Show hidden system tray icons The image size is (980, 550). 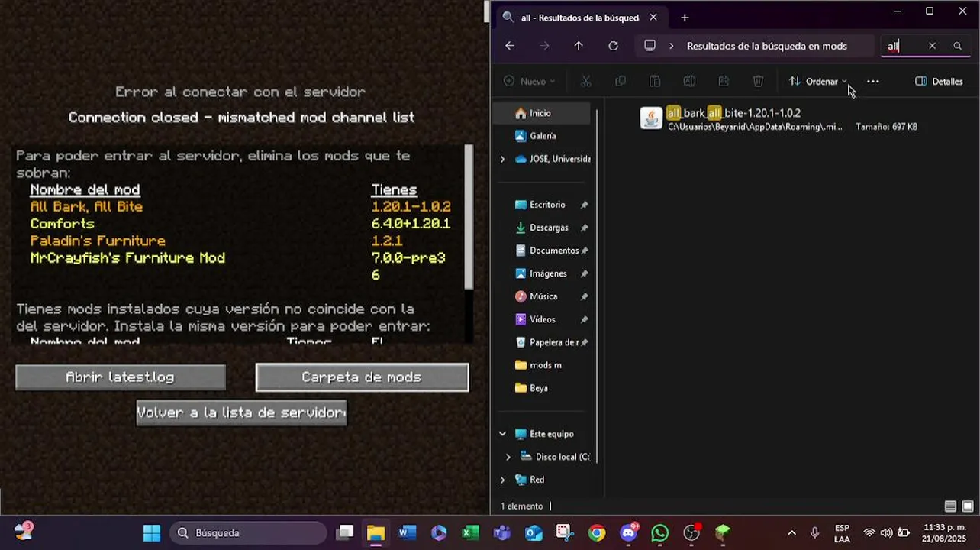(x=791, y=532)
